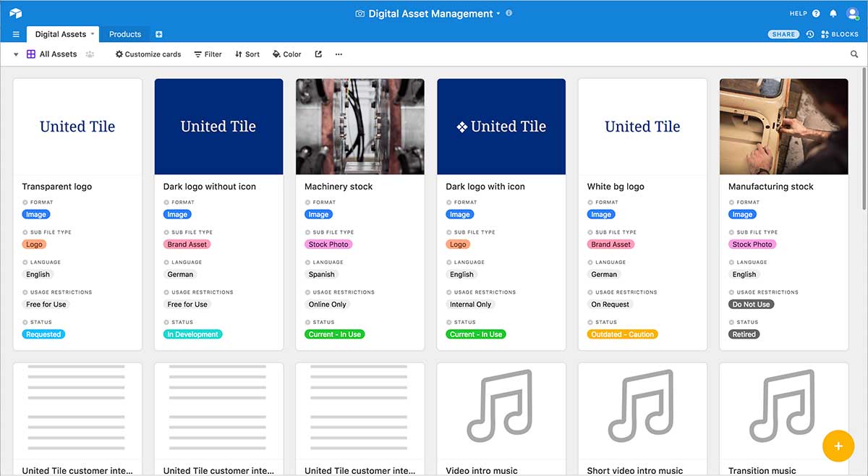
Task: Open the Machinery stock photo thumbnail
Action: pos(359,127)
